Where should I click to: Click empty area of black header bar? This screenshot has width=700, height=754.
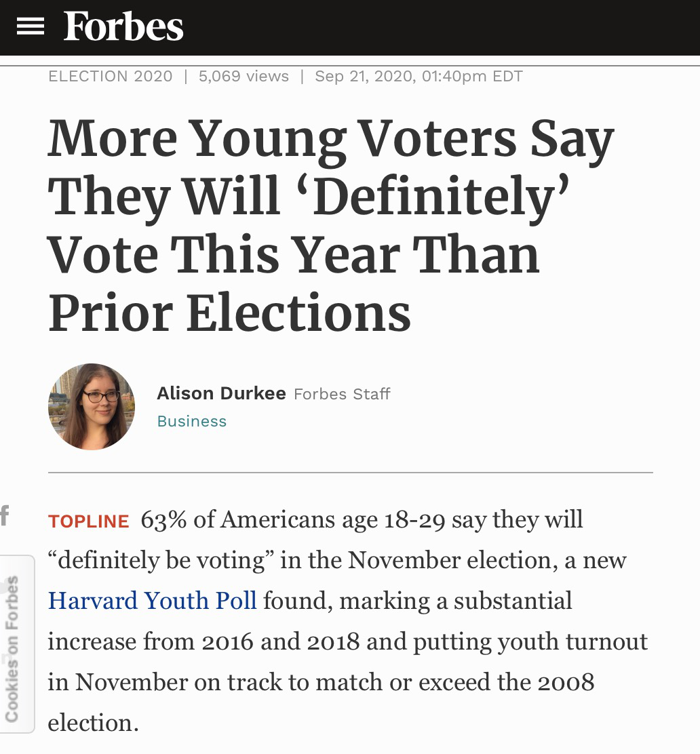tap(441, 27)
